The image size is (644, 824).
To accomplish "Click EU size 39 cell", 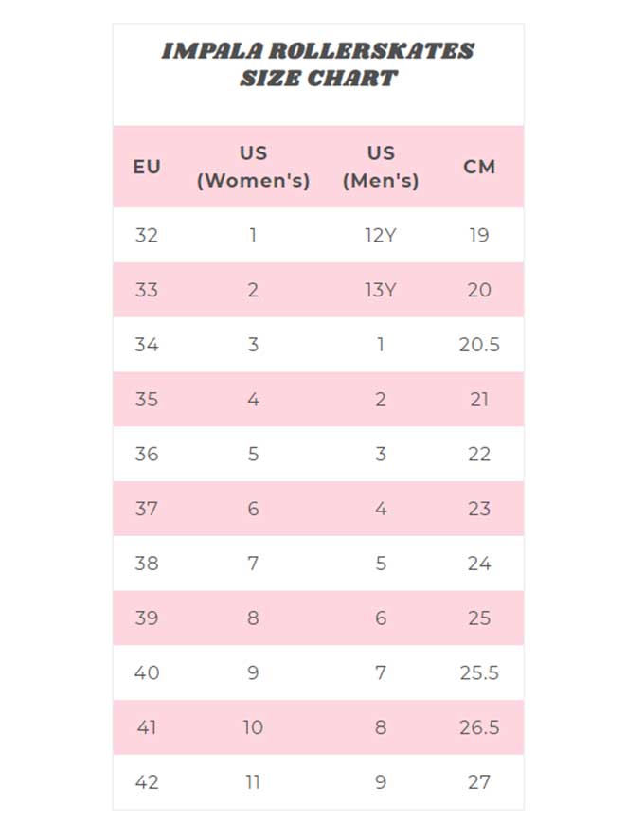I will click(147, 618).
